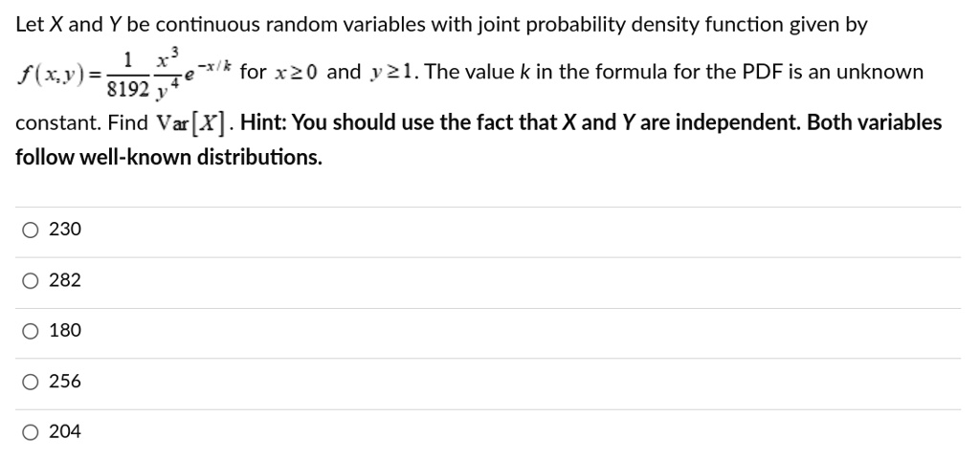Pick the radio button next to 256

click(x=31, y=383)
